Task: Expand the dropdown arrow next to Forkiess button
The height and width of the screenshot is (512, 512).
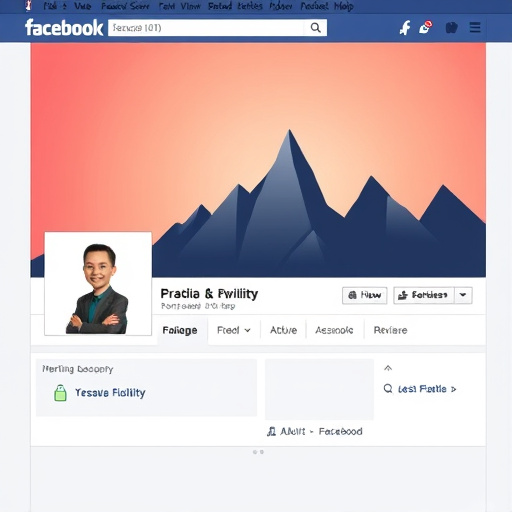Action: pos(463,295)
